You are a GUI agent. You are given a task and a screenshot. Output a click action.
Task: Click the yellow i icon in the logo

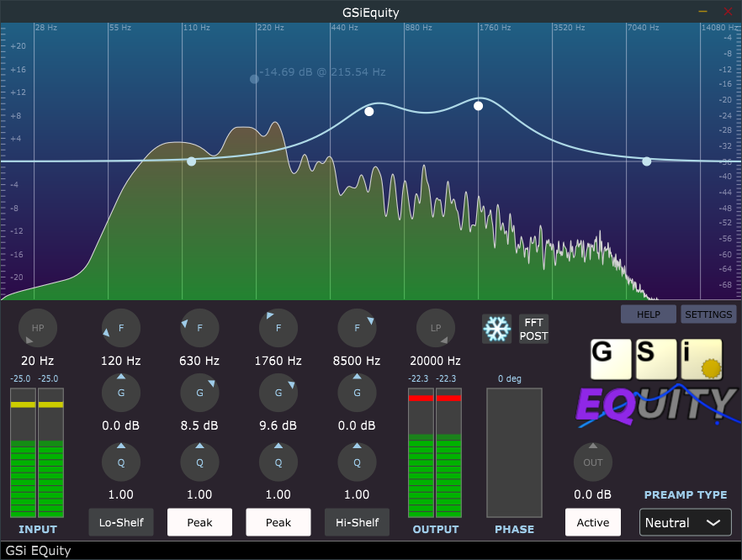[701, 359]
